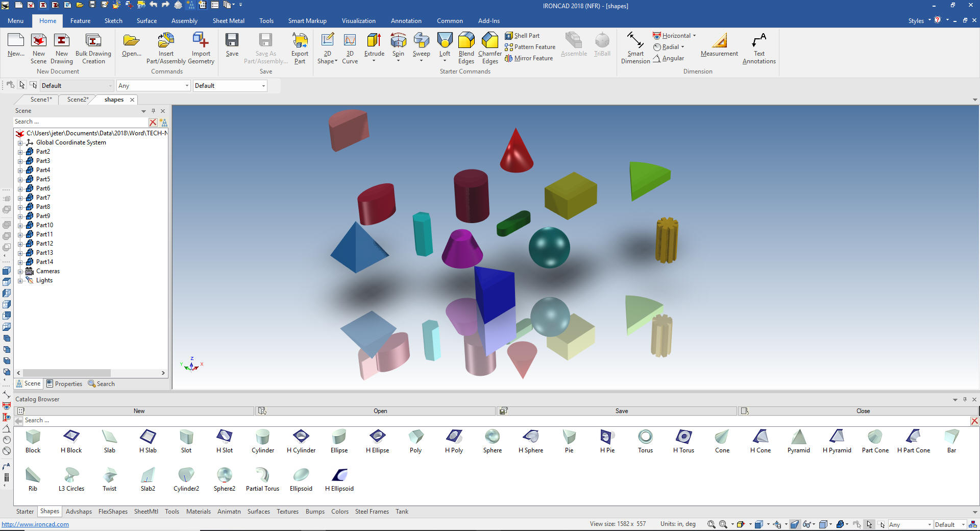Click the Loft command icon
The height and width of the screenshot is (531, 980).
pos(445,41)
